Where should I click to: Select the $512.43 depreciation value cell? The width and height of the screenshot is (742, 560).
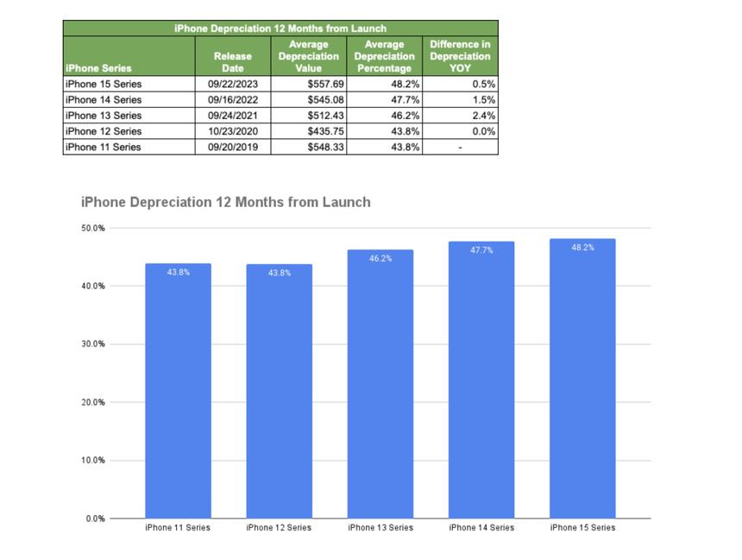[x=308, y=116]
